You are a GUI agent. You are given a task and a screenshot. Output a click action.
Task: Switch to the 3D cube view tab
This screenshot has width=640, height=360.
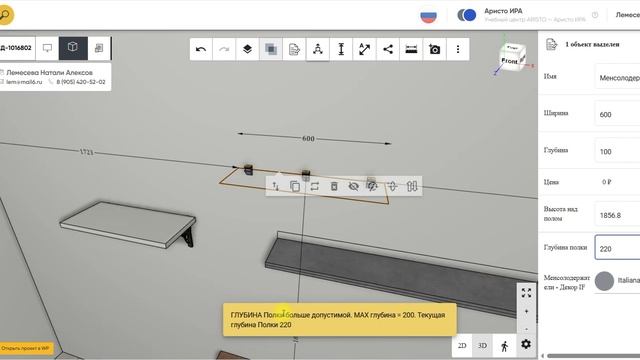[73, 48]
